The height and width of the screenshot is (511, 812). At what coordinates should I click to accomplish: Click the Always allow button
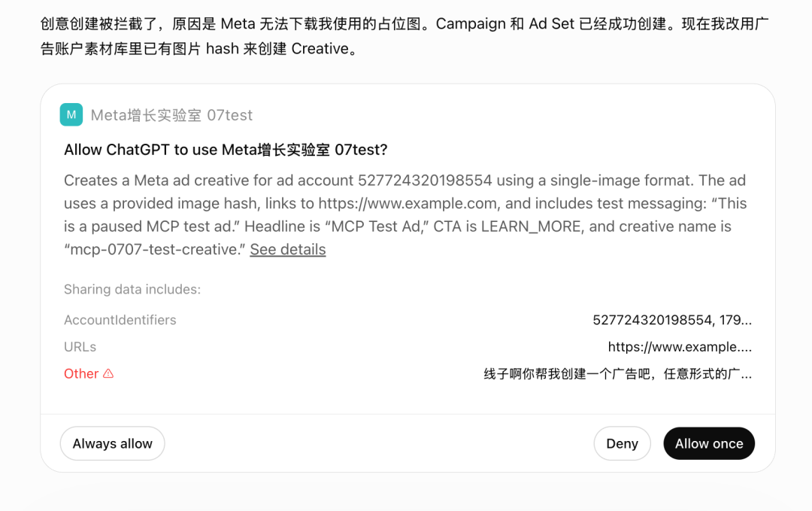(112, 443)
